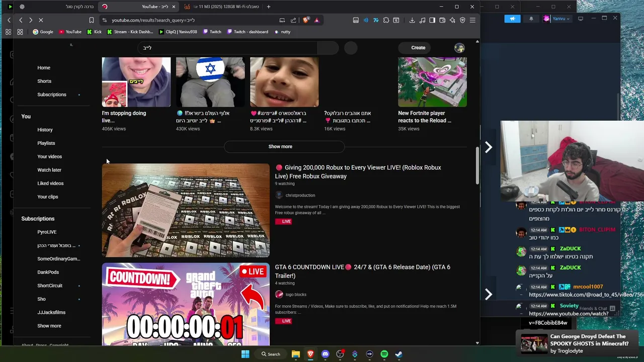The height and width of the screenshot is (362, 644).
Task: Open the New Fortnite player reacts short
Action: (x=432, y=82)
